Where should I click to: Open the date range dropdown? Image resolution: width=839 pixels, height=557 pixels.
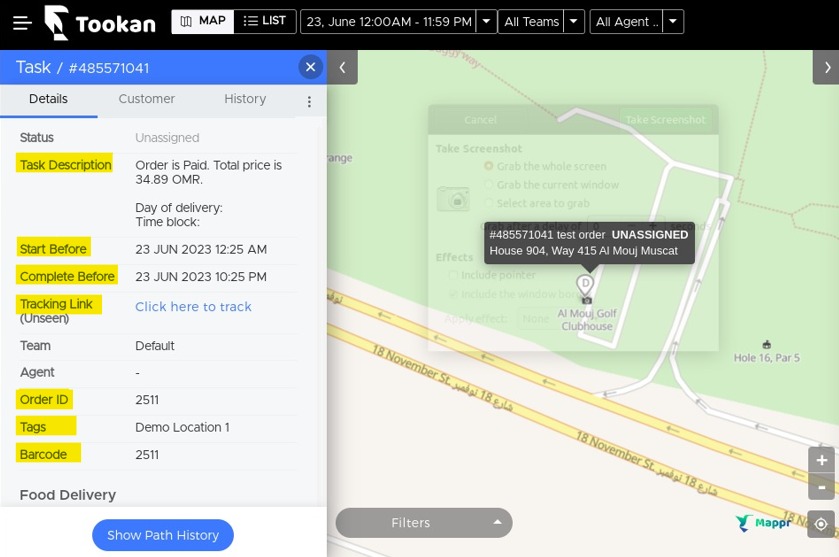486,21
